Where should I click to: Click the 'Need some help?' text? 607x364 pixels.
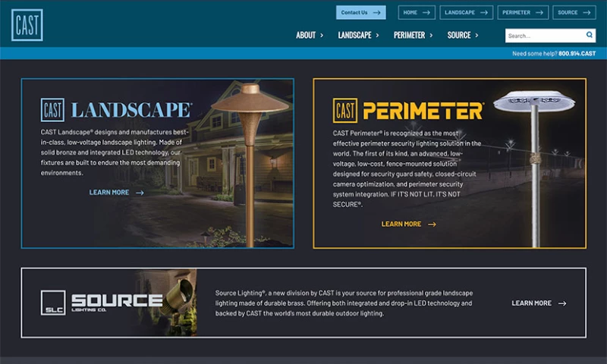point(535,53)
